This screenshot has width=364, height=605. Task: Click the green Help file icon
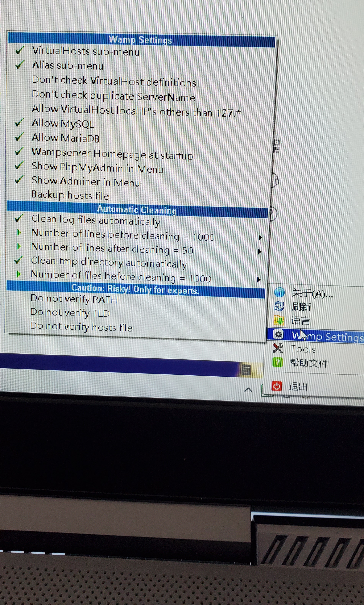click(x=277, y=362)
